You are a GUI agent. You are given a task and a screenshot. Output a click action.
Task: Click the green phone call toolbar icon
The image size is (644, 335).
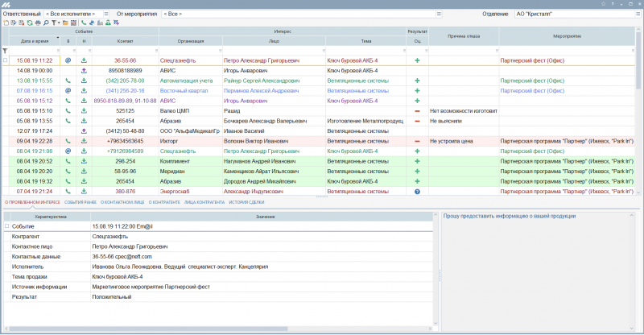click(x=84, y=23)
